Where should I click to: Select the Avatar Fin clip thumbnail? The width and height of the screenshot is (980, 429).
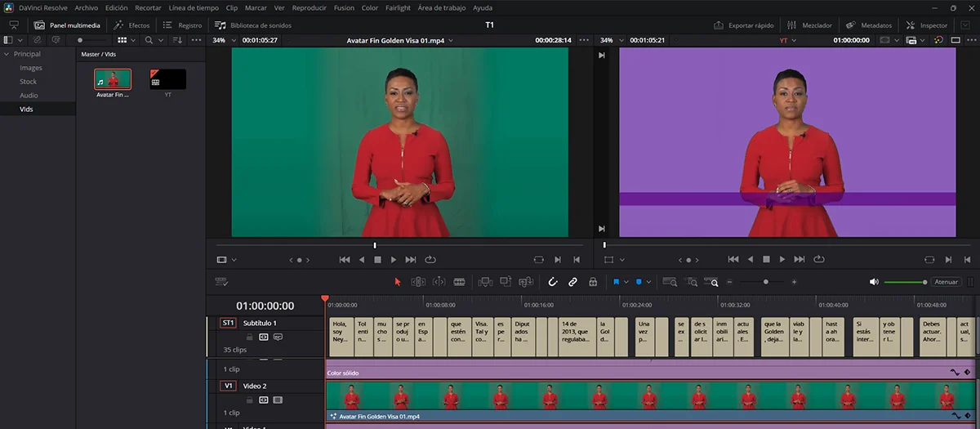pos(113,80)
